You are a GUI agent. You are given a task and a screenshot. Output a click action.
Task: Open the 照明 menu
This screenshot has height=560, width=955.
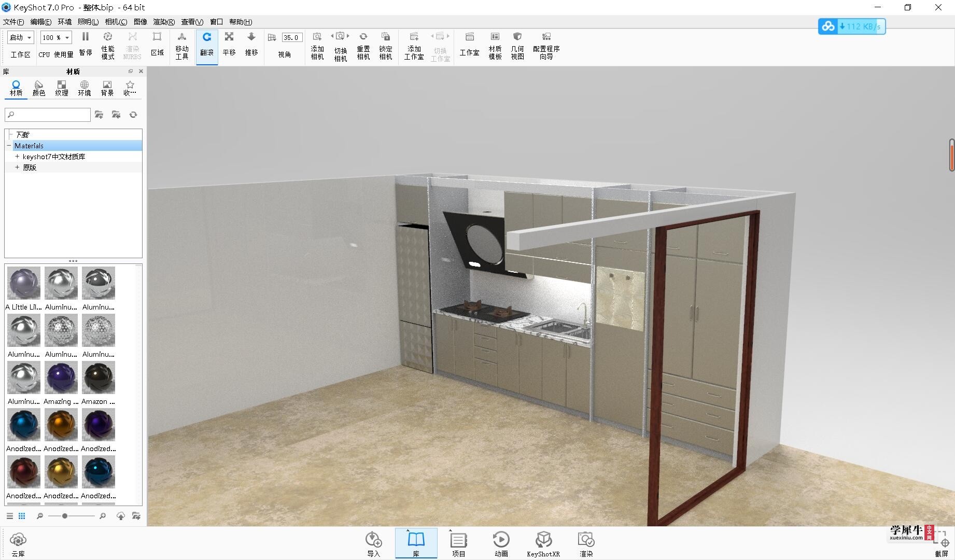pos(88,22)
